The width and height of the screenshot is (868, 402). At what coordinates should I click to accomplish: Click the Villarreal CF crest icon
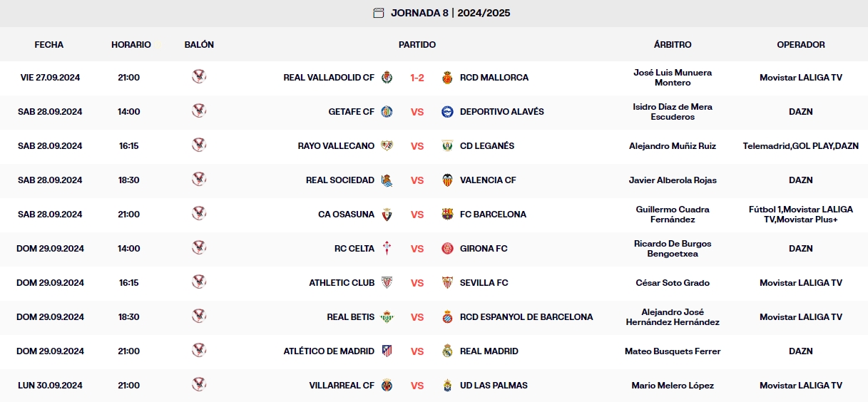point(387,385)
